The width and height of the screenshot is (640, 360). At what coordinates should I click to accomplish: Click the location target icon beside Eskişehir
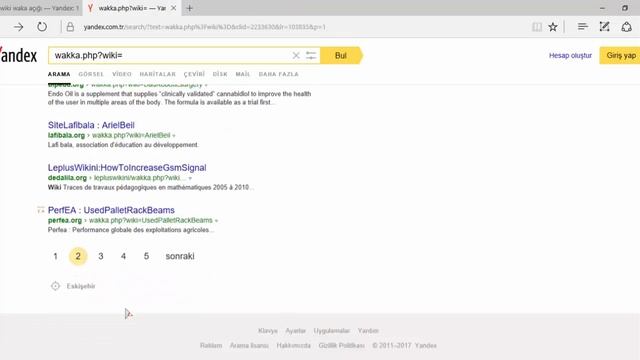(56, 286)
